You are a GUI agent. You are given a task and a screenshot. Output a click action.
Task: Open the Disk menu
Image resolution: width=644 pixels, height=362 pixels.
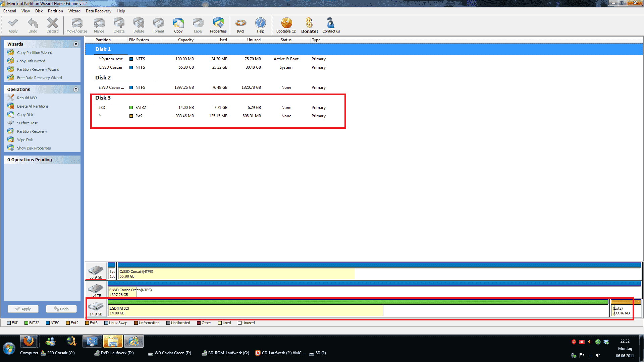pos(39,11)
